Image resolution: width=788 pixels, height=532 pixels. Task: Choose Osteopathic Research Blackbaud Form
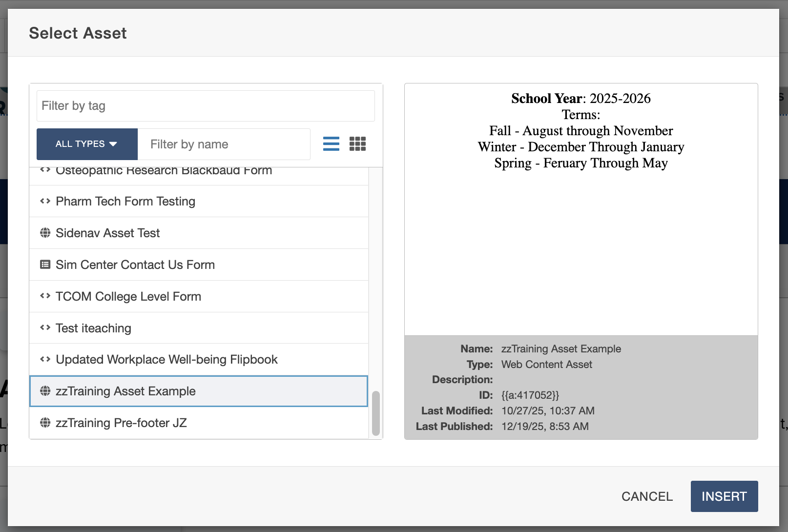[x=164, y=172]
